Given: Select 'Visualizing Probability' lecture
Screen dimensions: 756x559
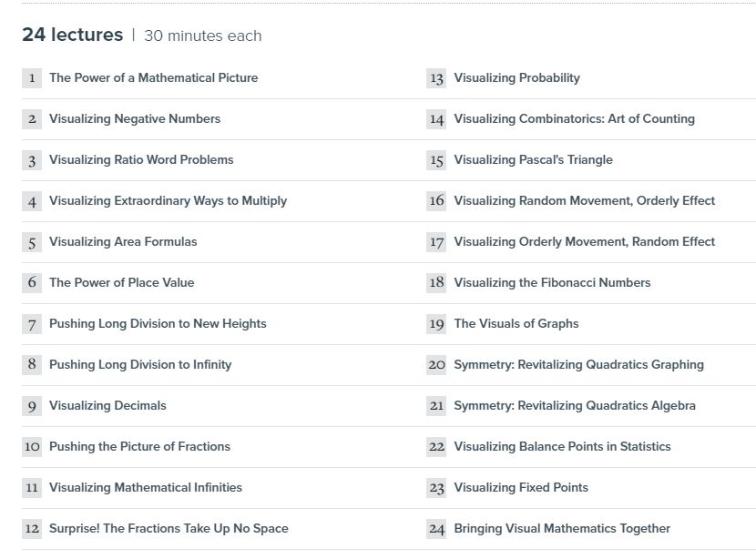Looking at the screenshot, I should [x=516, y=78].
